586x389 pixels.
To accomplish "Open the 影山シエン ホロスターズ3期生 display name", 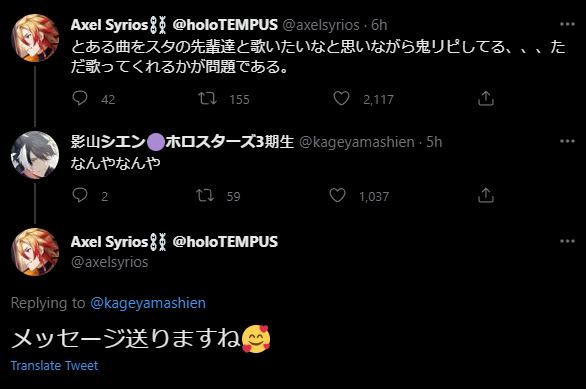I will [x=182, y=142].
